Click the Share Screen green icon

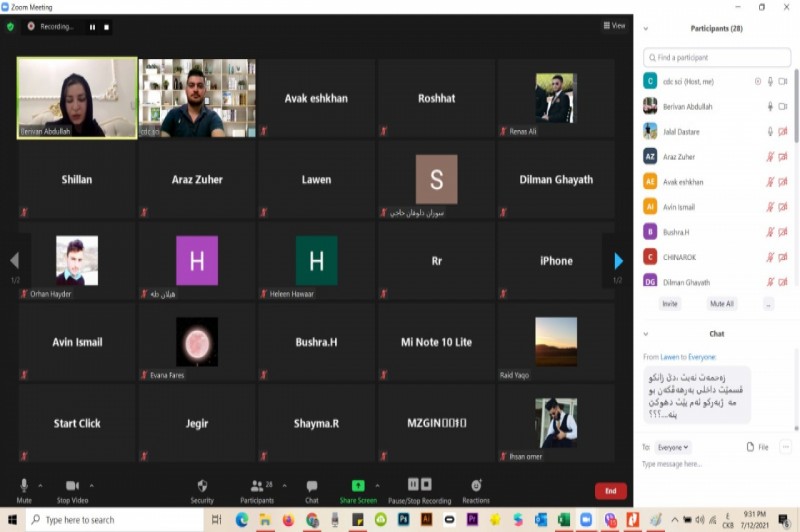tap(358, 486)
